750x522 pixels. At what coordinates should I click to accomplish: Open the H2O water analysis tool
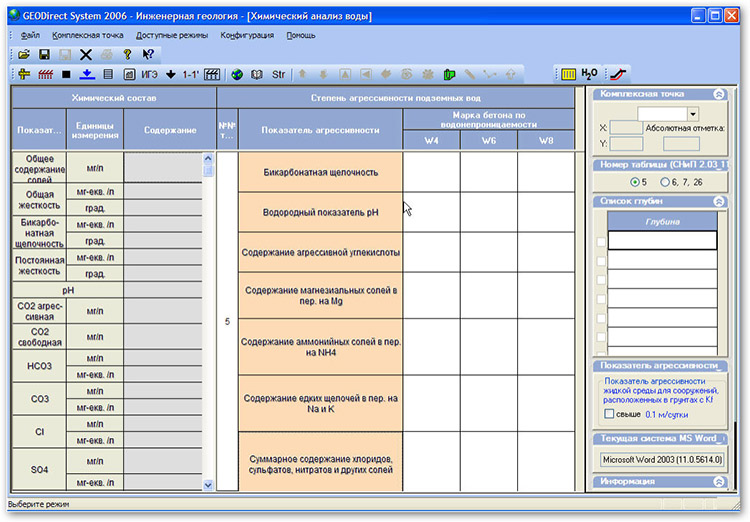[590, 74]
